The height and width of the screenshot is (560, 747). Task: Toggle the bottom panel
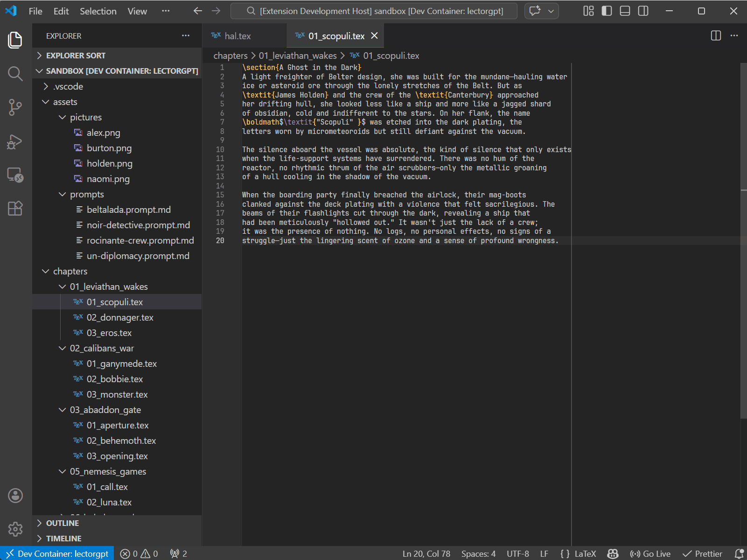[x=625, y=11]
